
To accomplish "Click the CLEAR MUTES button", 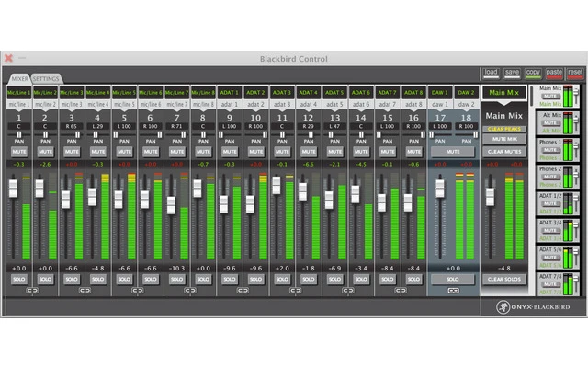I will point(504,152).
